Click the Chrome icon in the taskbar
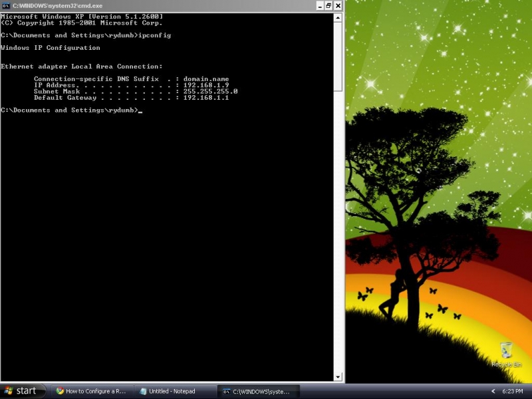The height and width of the screenshot is (399, 532). point(60,391)
